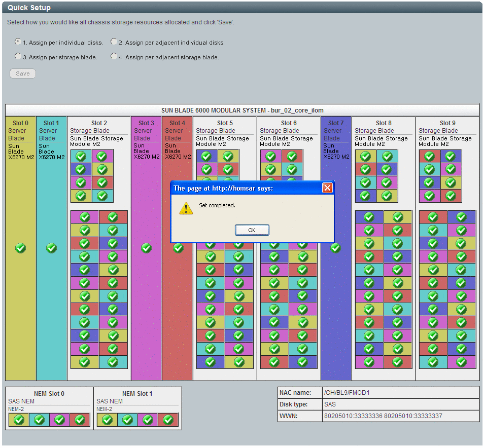Close the homsar alert dialog with red X
The width and height of the screenshot is (483, 448).
click(x=327, y=188)
